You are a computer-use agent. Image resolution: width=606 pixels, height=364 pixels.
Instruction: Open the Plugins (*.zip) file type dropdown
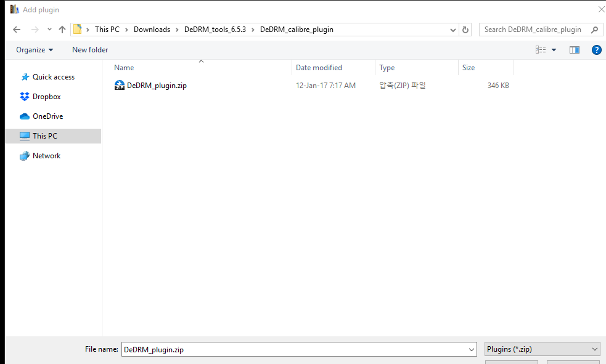pyautogui.click(x=543, y=349)
